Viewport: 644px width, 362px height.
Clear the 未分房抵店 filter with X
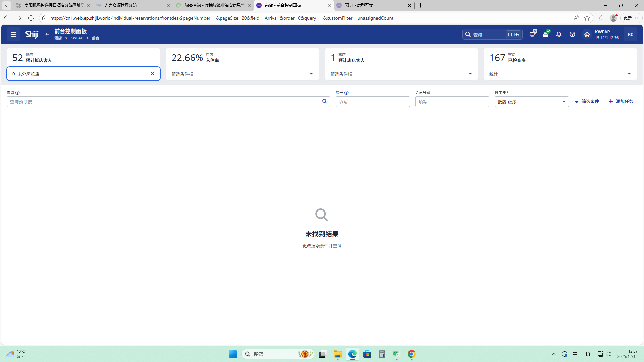(152, 74)
